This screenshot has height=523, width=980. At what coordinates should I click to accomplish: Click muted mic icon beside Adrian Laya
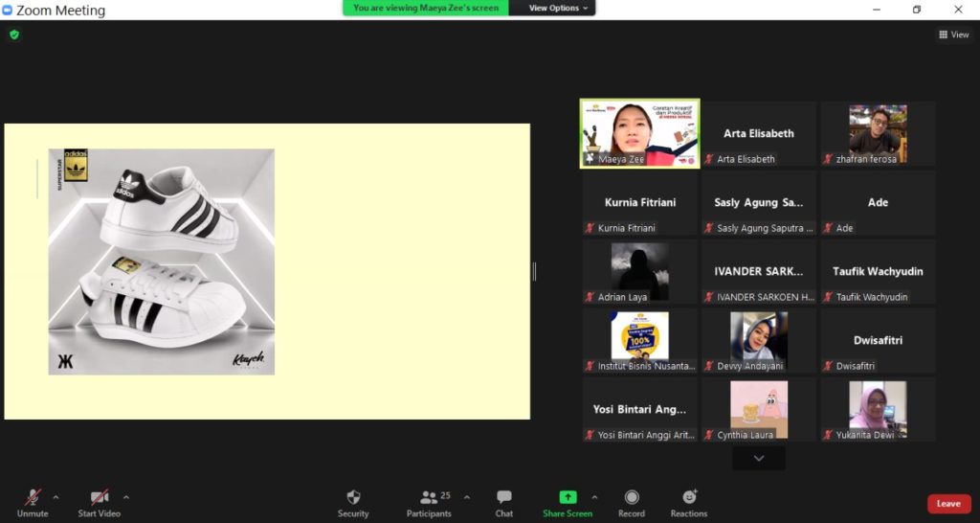tap(590, 297)
